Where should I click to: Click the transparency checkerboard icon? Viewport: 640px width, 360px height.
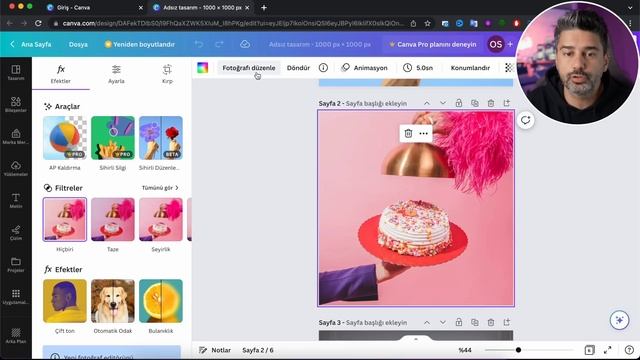(509, 68)
